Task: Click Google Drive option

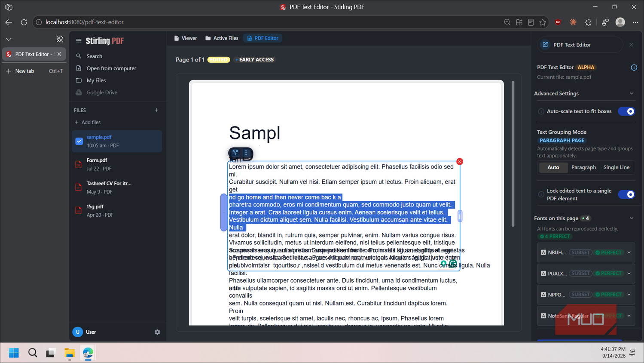Action: (x=101, y=92)
